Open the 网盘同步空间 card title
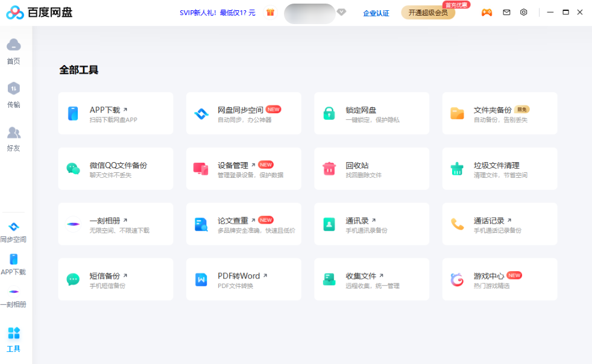 click(240, 110)
